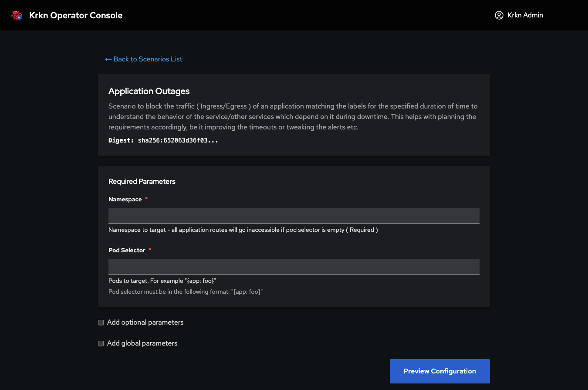The width and height of the screenshot is (588, 390).
Task: Select the Application Outages heading
Action: coord(149,91)
